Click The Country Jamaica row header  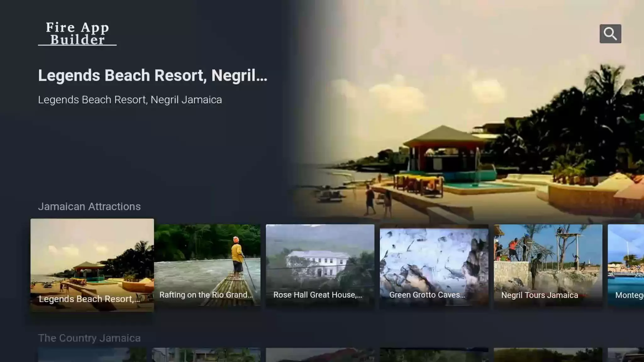click(x=89, y=338)
